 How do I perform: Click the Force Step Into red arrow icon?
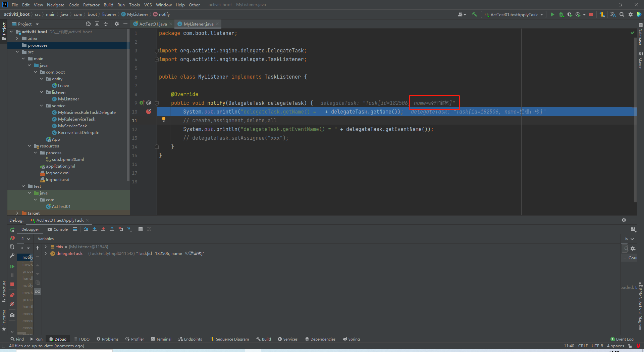[x=103, y=229]
